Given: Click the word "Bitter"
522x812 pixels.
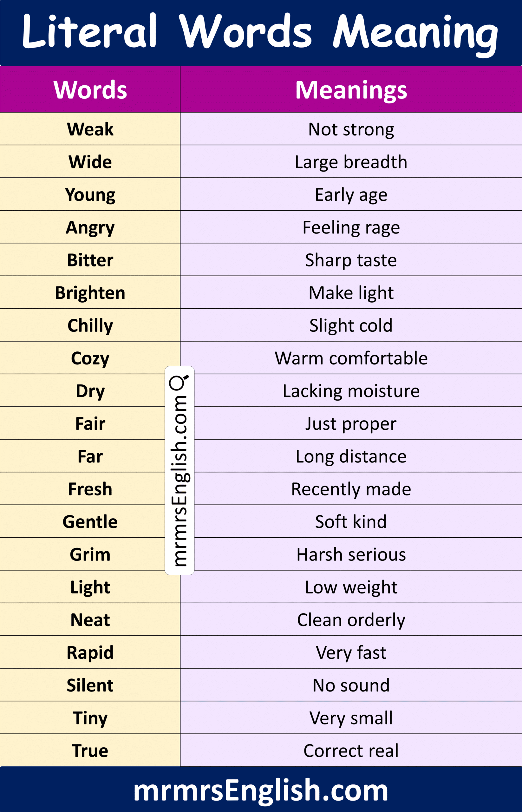Looking at the screenshot, I should [x=90, y=260].
